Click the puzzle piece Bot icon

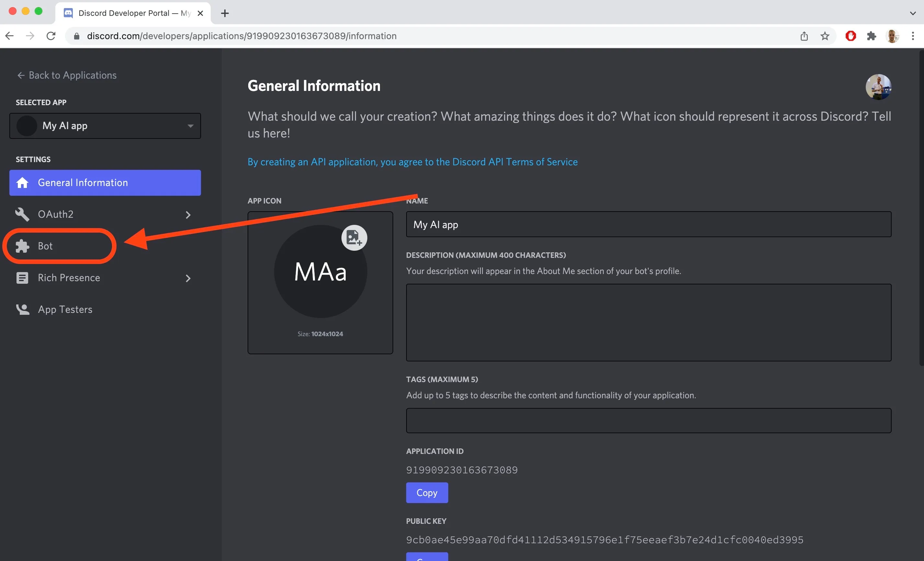[22, 246]
